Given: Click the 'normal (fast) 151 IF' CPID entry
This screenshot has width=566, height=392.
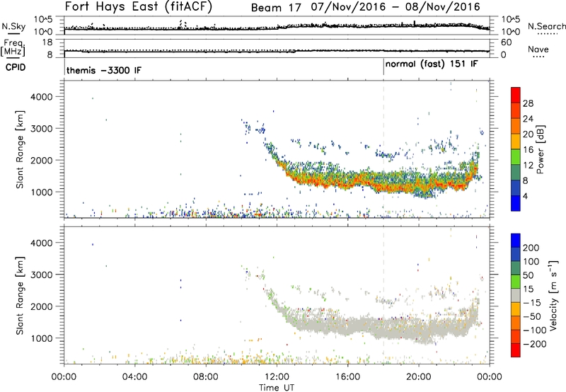Looking at the screenshot, I should pos(432,64).
